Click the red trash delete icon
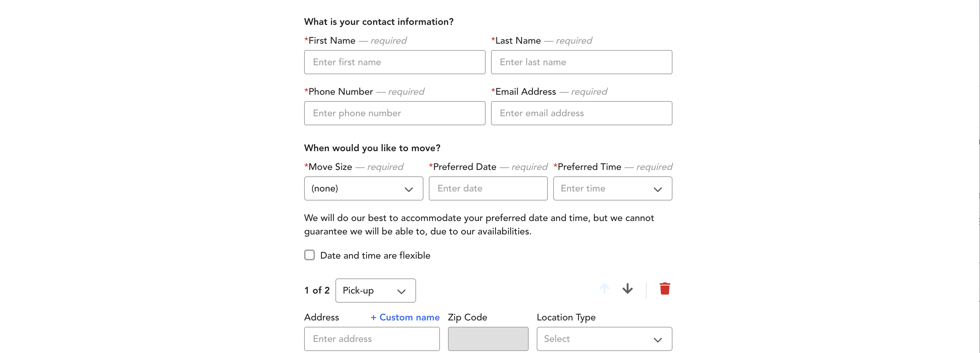Screen dimensions: 980x353 click(x=664, y=289)
